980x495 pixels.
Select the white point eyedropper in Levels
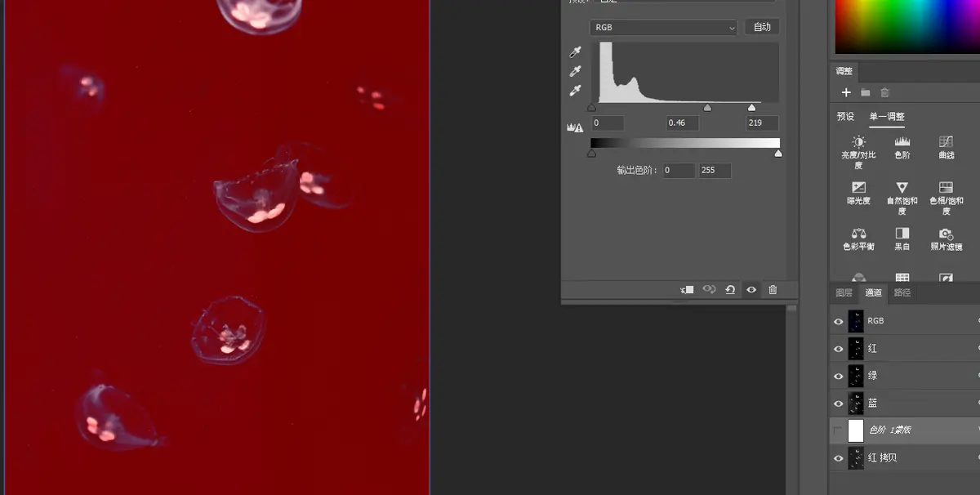pos(575,90)
